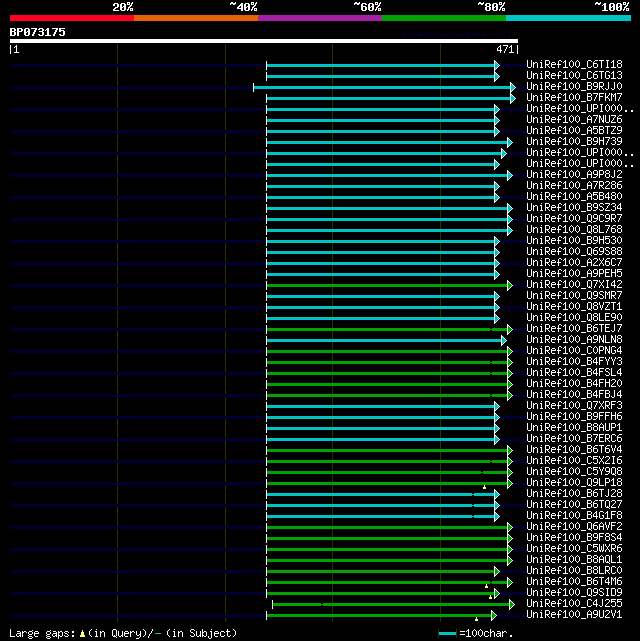Image resolution: width=640 pixels, height=641 pixels.
Task: Select the UniRef100_B9F8S4 label
Action: 574,538
